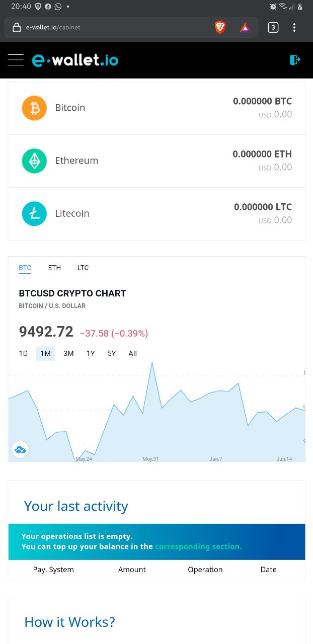Tap the Brave shield icon
The image size is (313, 644).
(220, 28)
